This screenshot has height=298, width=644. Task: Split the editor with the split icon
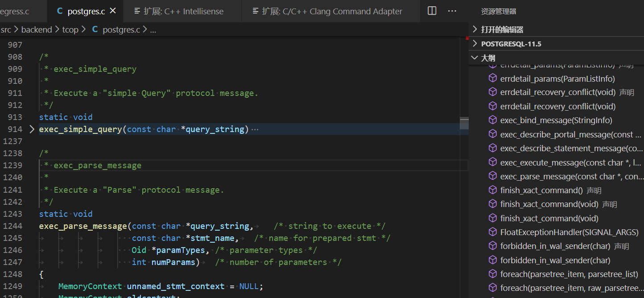click(431, 11)
